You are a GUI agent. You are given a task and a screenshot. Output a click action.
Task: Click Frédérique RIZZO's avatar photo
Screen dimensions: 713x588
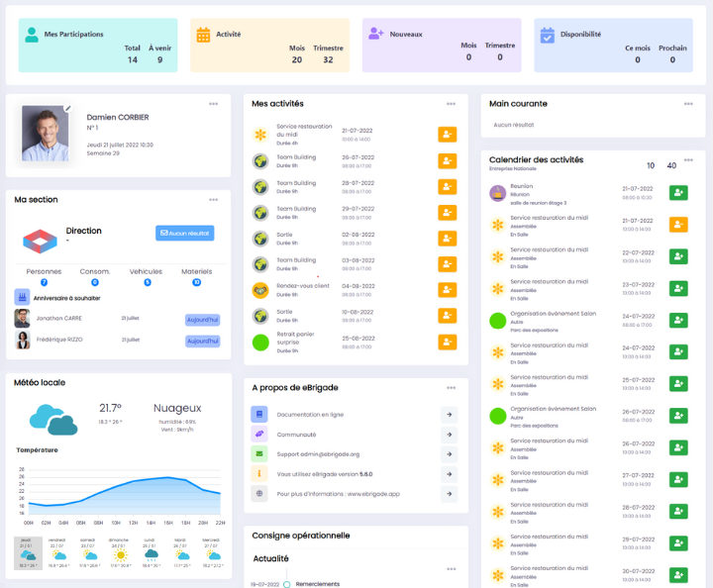(22, 340)
